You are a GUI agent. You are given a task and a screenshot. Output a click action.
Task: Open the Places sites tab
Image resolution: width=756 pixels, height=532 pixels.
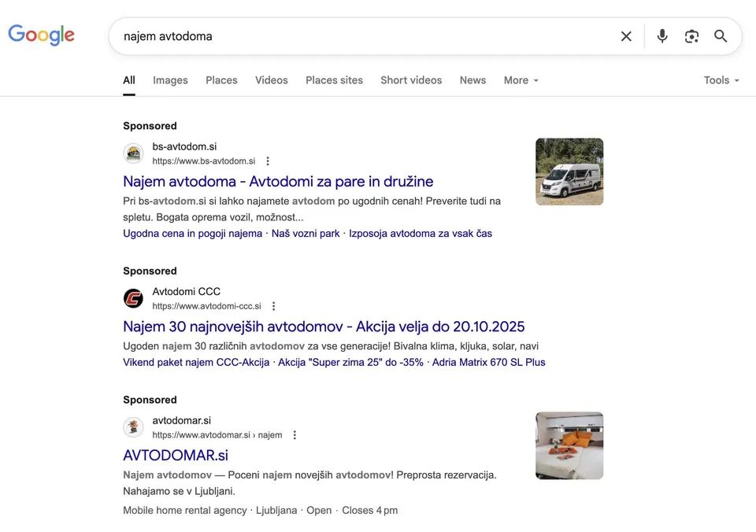click(x=334, y=80)
